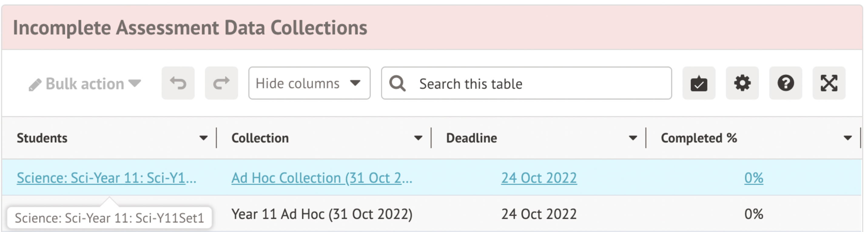Image resolution: width=868 pixels, height=232 pixels.
Task: Open Students column sort arrow
Action: pyautogui.click(x=203, y=138)
